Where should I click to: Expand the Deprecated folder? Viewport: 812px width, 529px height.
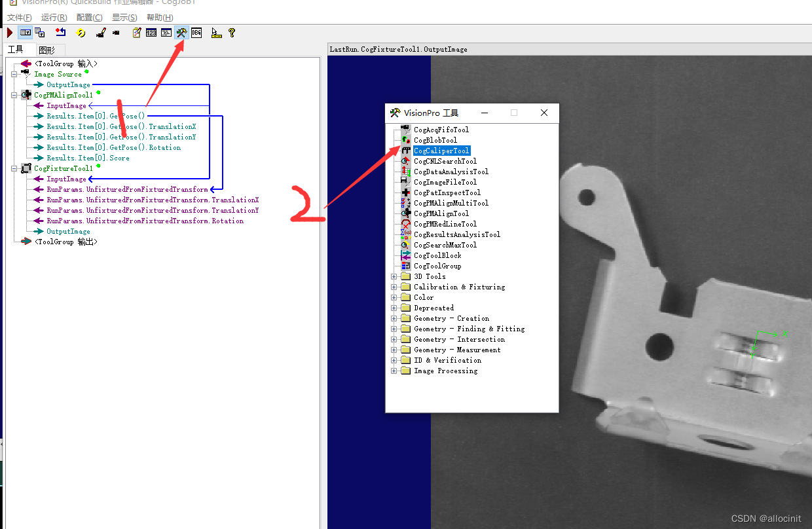point(394,308)
